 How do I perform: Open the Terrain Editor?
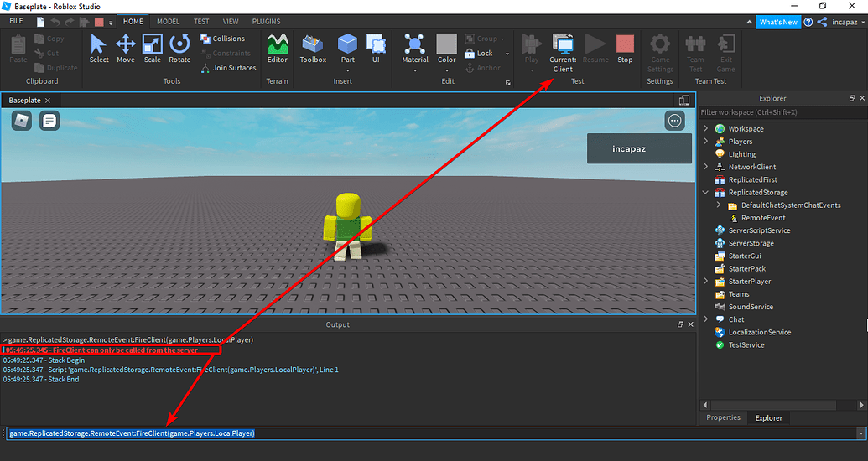278,49
